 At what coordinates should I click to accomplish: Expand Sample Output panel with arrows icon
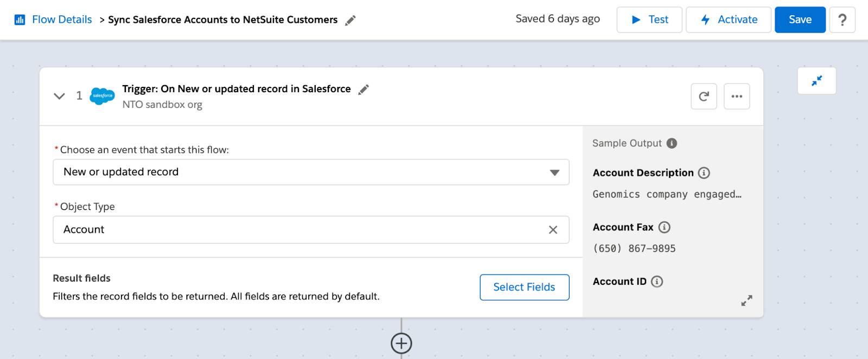pyautogui.click(x=746, y=300)
